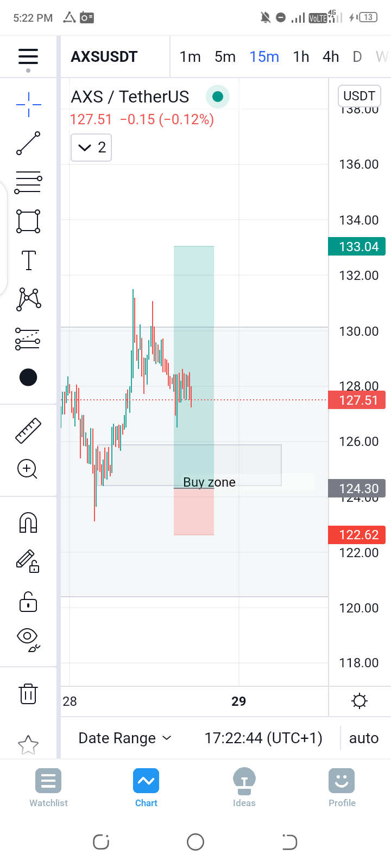Select the black circle brush color
This screenshot has height=868, width=391.
(28, 377)
